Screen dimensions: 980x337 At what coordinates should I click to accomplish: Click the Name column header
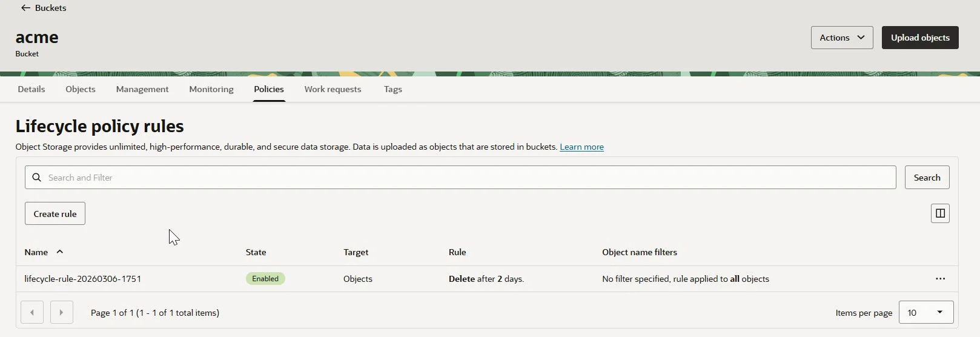pyautogui.click(x=36, y=252)
